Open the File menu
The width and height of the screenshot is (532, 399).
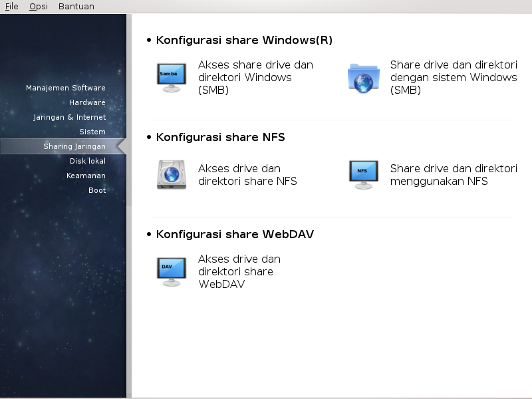point(11,7)
